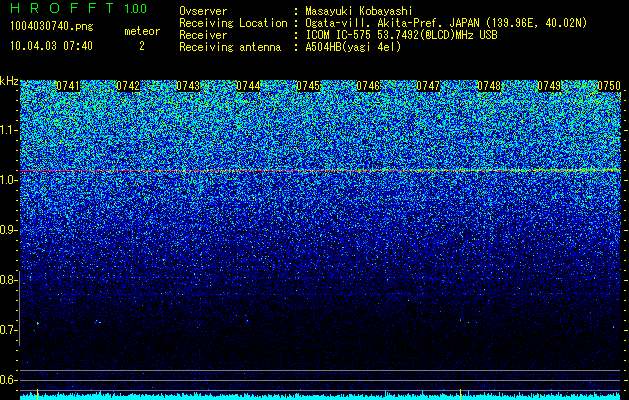Click the 0744 time marker
The width and height of the screenshot is (629, 400).
point(248,86)
